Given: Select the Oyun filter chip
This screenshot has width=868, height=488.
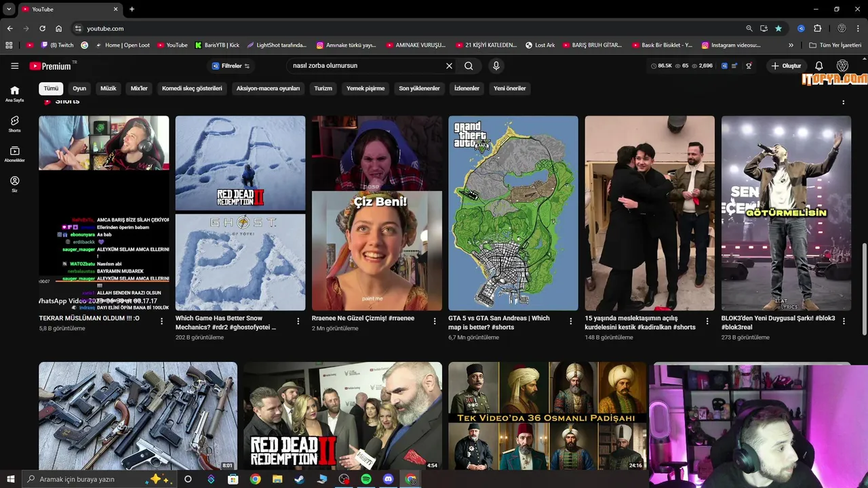Looking at the screenshot, I should coord(79,88).
